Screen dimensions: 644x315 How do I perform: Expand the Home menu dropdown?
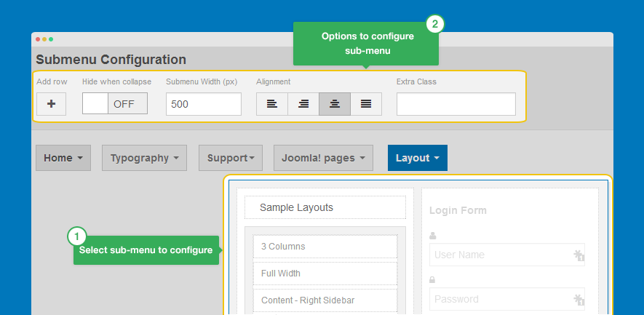[x=63, y=158]
